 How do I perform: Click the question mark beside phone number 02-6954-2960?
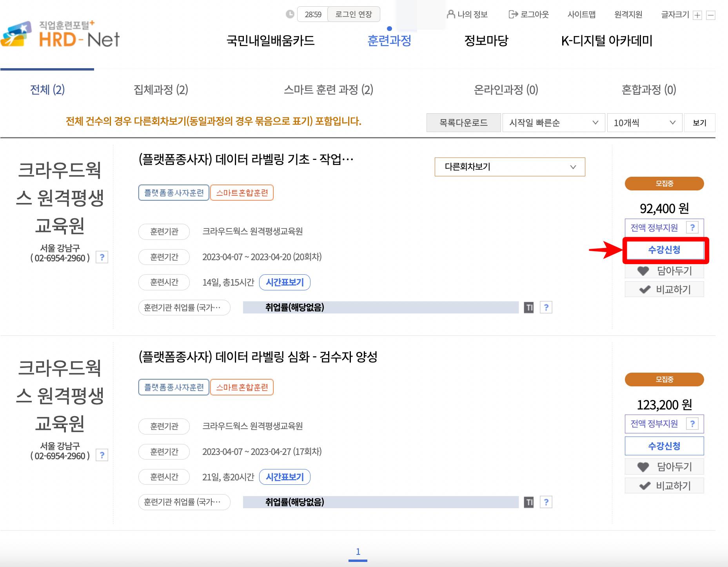coord(102,257)
